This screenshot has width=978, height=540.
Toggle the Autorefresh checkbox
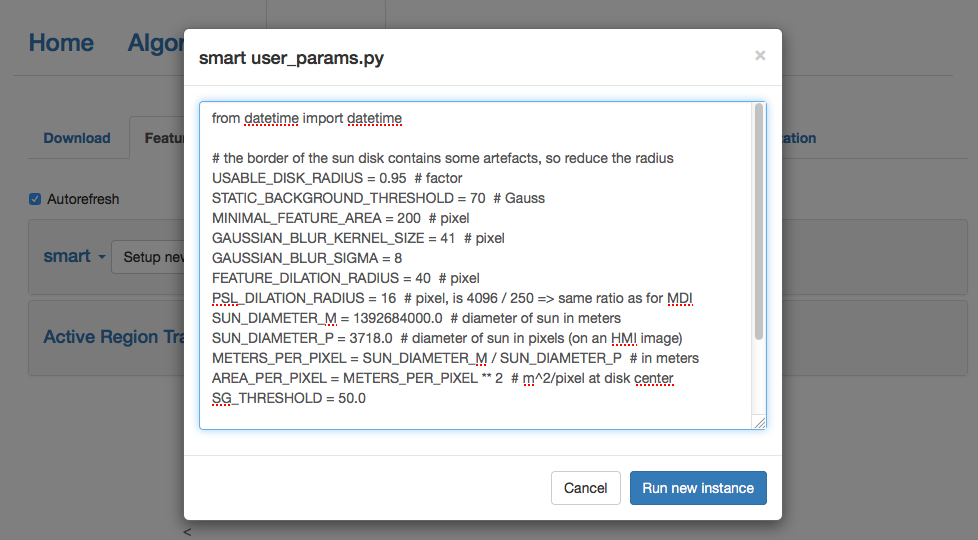click(x=36, y=199)
